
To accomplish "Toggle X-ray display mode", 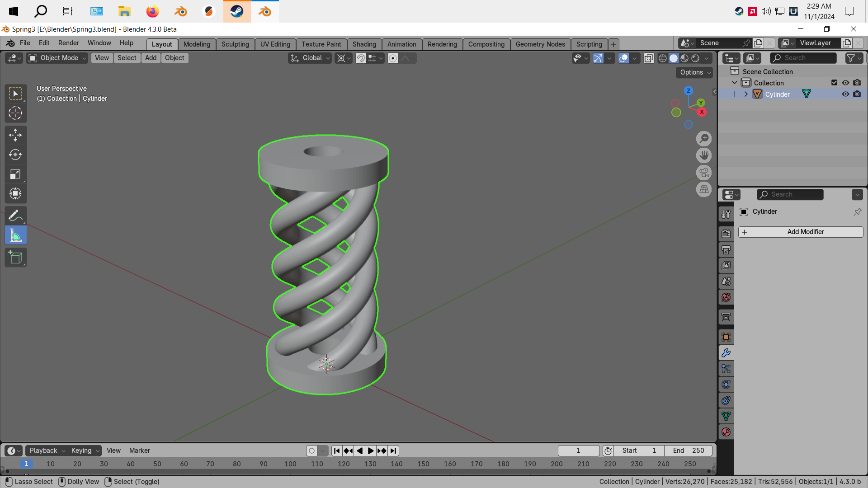I will click(649, 58).
